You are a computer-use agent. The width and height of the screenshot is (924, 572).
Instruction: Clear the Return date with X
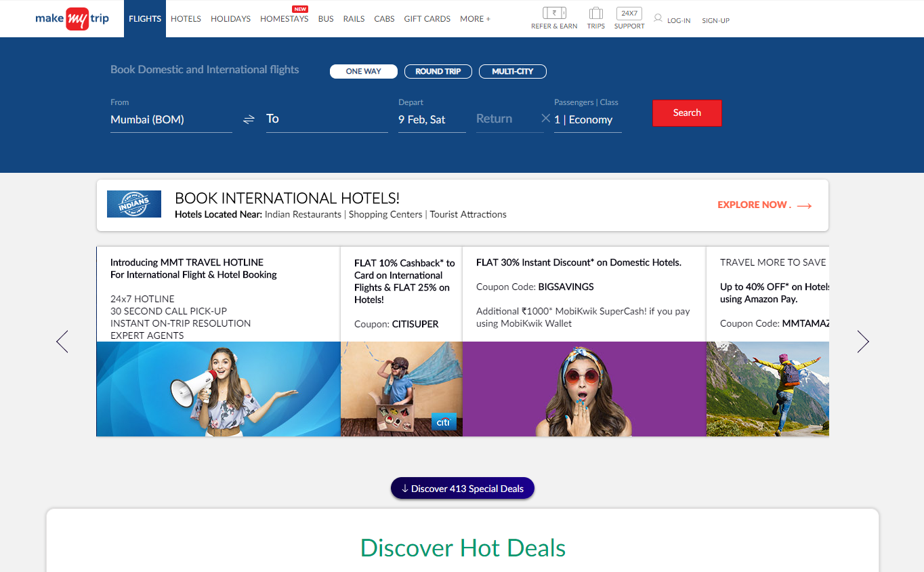click(545, 119)
